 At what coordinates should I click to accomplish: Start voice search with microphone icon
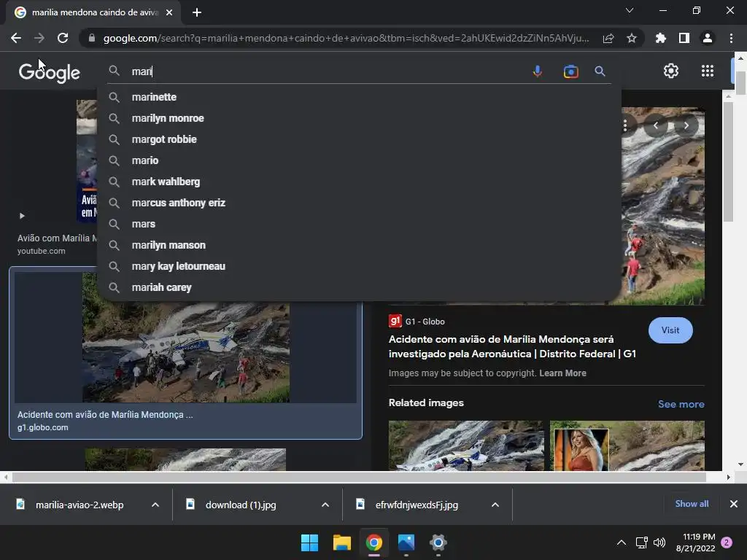click(x=538, y=71)
